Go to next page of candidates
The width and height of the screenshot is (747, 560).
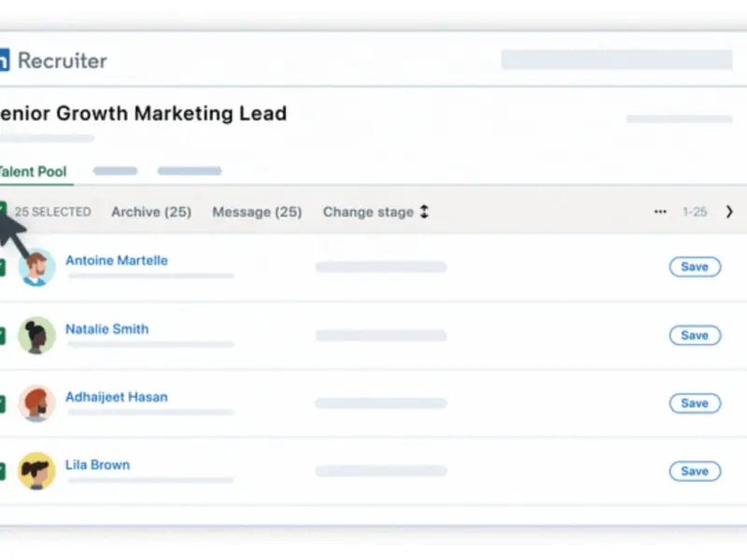click(729, 212)
